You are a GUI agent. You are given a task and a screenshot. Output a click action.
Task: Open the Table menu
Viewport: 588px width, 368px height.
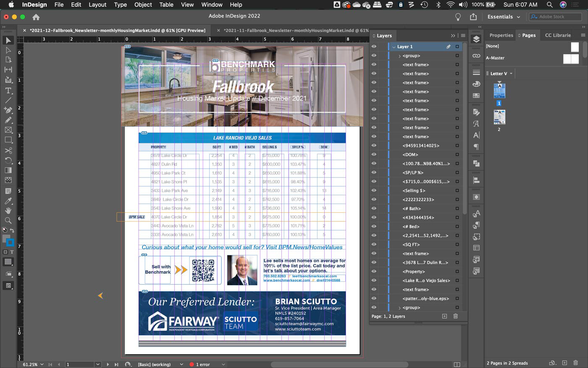pyautogui.click(x=166, y=5)
